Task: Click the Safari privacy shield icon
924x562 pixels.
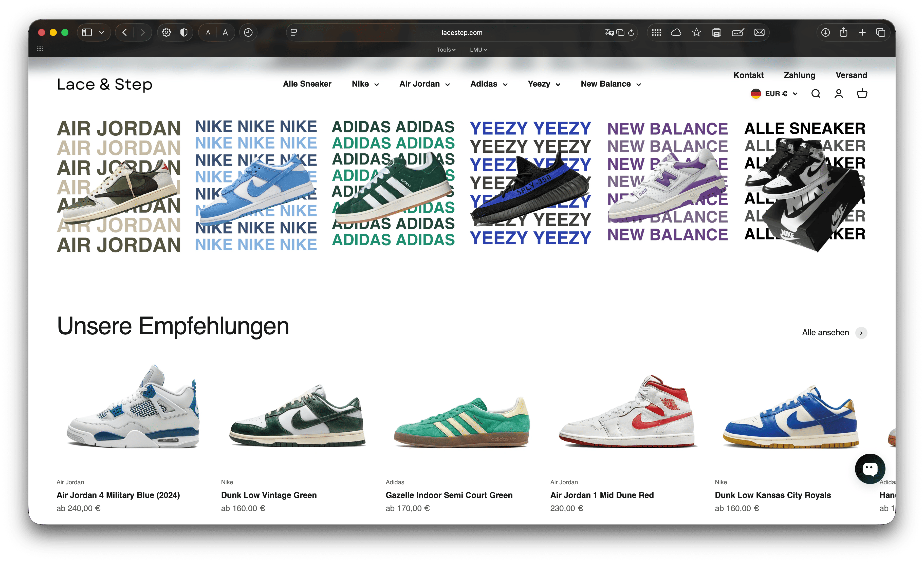Action: [x=184, y=33]
